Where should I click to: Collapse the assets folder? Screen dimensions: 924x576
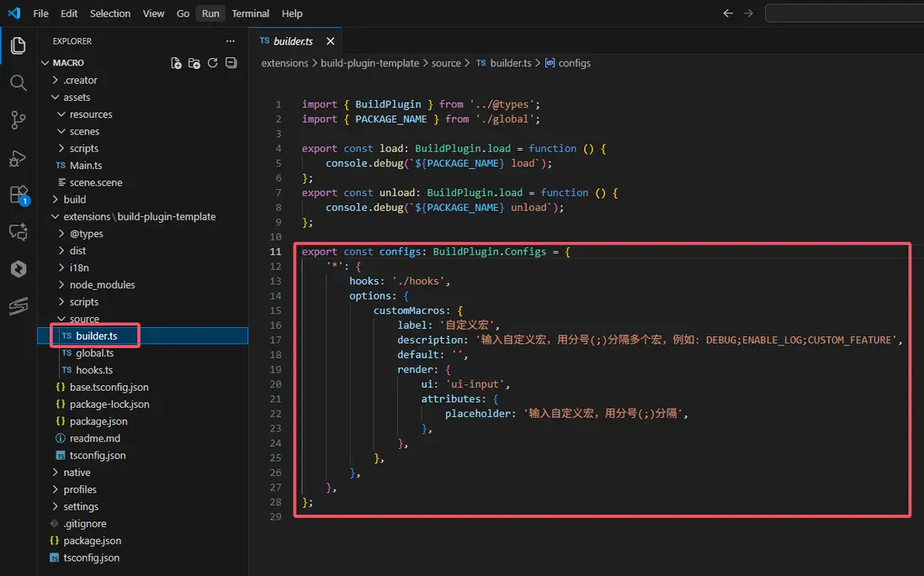(x=77, y=98)
